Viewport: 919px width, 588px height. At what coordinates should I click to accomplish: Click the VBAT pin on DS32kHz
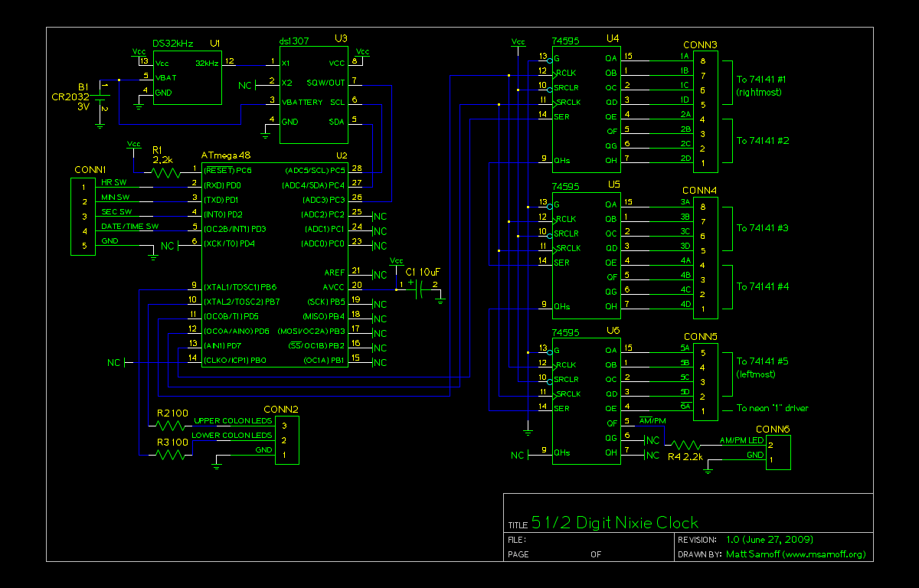point(165,77)
